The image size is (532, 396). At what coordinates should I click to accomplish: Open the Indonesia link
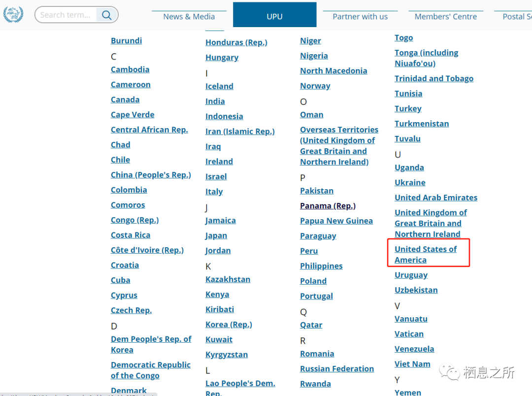click(x=224, y=116)
